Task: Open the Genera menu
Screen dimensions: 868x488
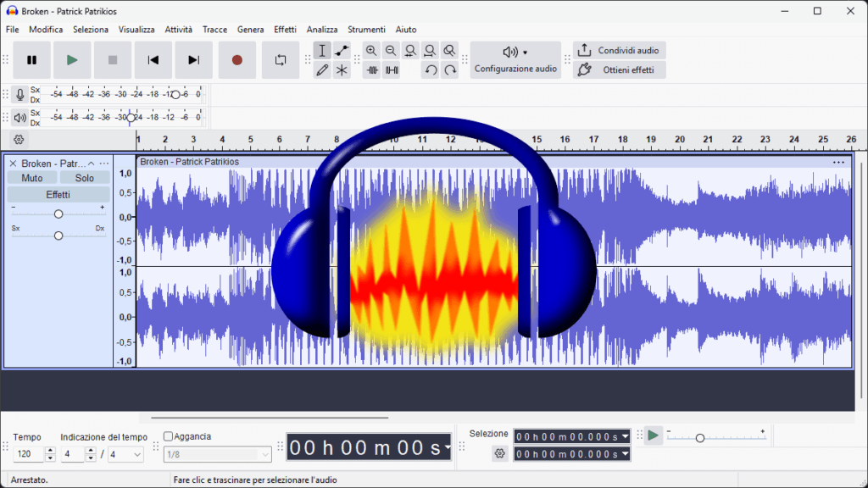Action: tap(250, 30)
